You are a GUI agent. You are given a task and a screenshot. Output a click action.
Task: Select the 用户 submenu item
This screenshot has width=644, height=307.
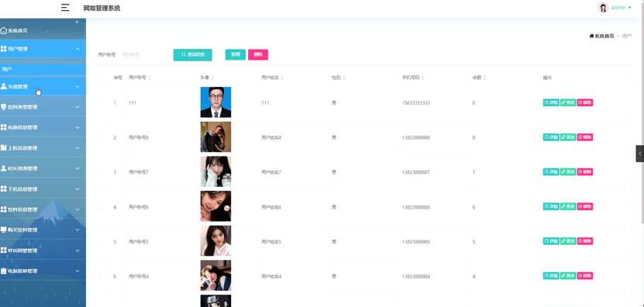click(x=43, y=70)
